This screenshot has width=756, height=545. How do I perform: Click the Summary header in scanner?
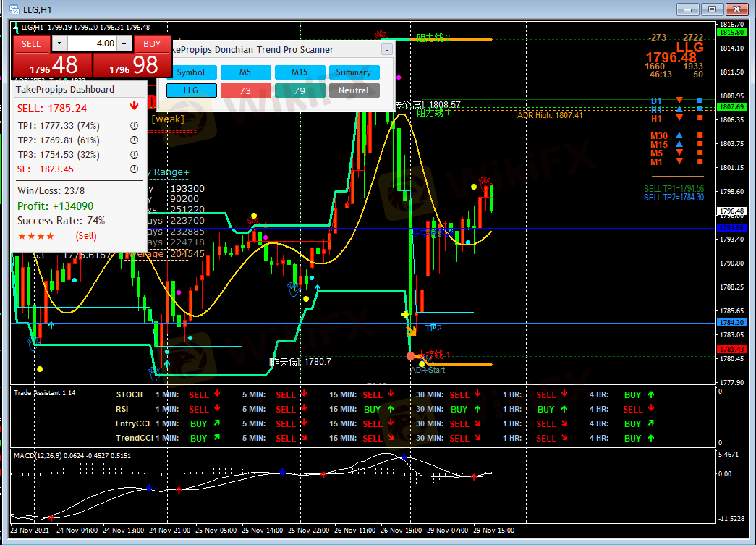(353, 72)
